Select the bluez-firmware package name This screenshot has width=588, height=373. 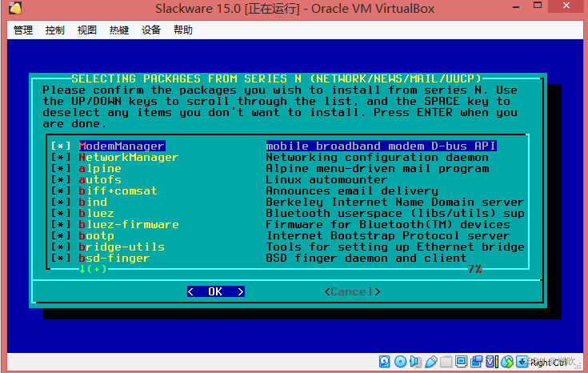click(x=129, y=225)
